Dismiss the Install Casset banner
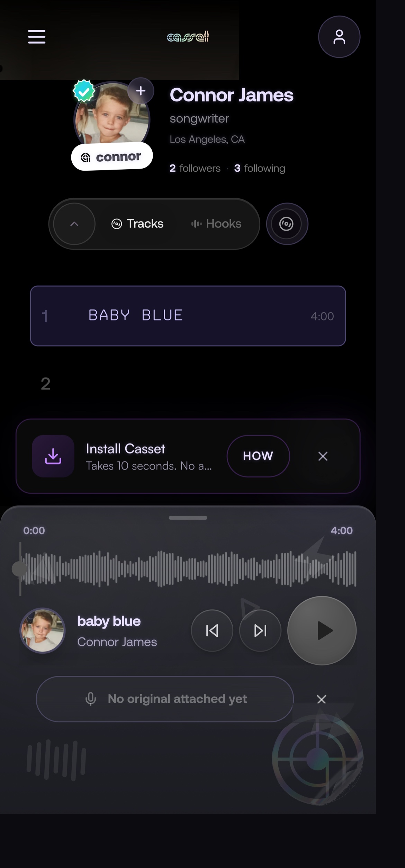This screenshot has height=868, width=405. [323, 456]
